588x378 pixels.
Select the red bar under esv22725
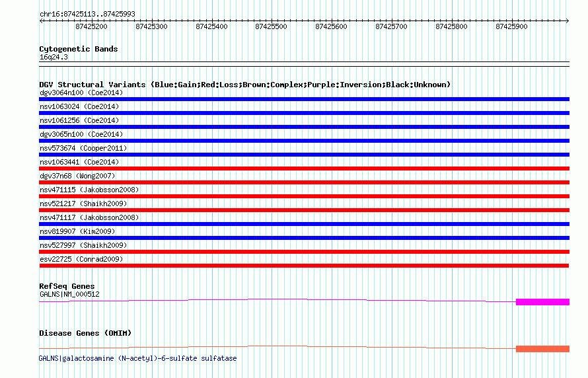point(304,266)
